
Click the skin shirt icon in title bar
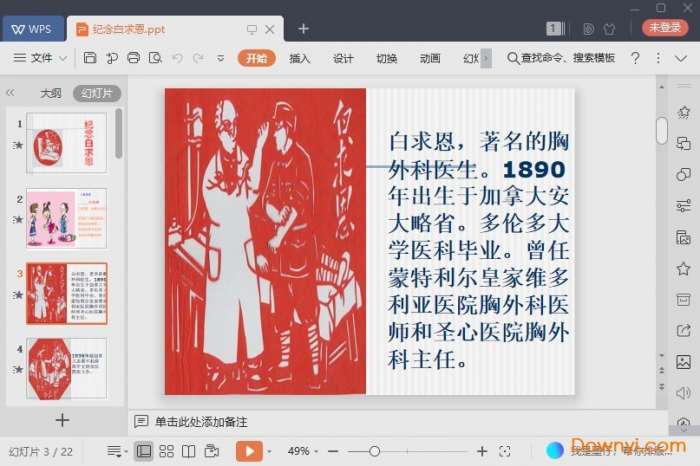click(x=609, y=29)
